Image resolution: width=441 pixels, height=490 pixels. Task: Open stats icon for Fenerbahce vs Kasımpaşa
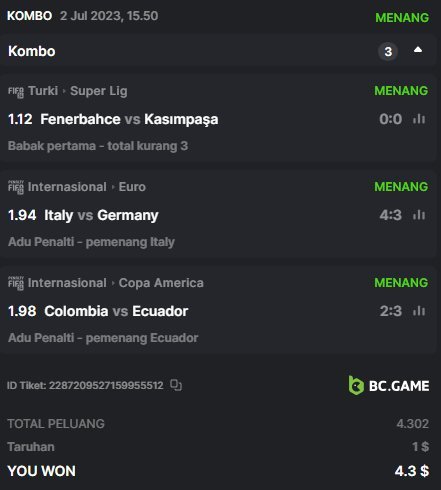pyautogui.click(x=419, y=119)
